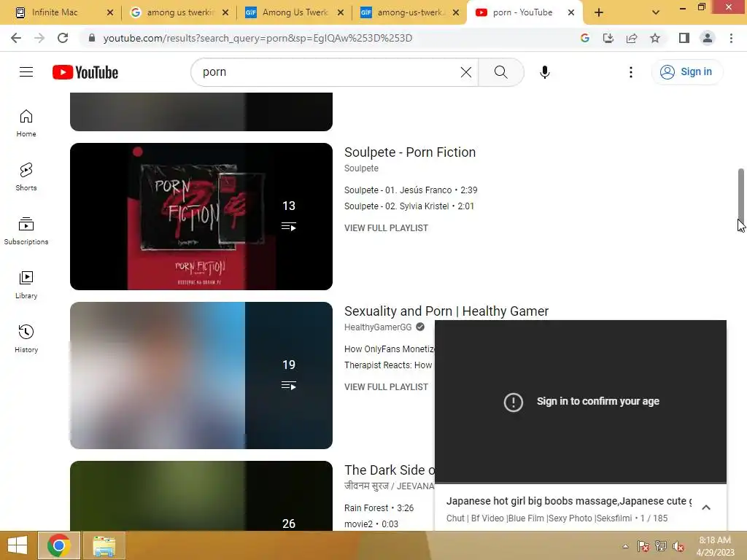Open File Explorer from the taskbar

click(104, 545)
